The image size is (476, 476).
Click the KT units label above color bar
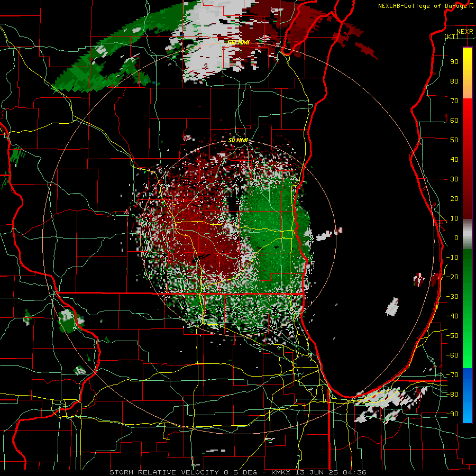tap(452, 36)
